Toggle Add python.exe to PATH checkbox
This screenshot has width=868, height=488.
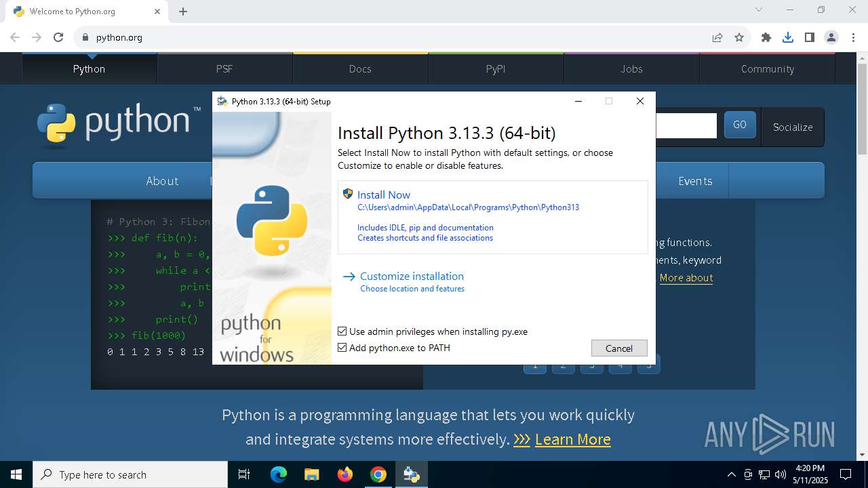pyautogui.click(x=342, y=348)
